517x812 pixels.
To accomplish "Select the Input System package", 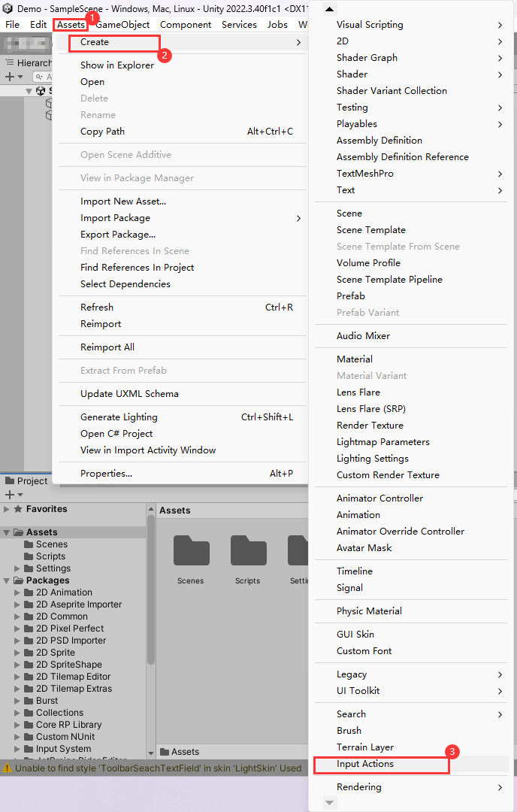I will coord(63,749).
